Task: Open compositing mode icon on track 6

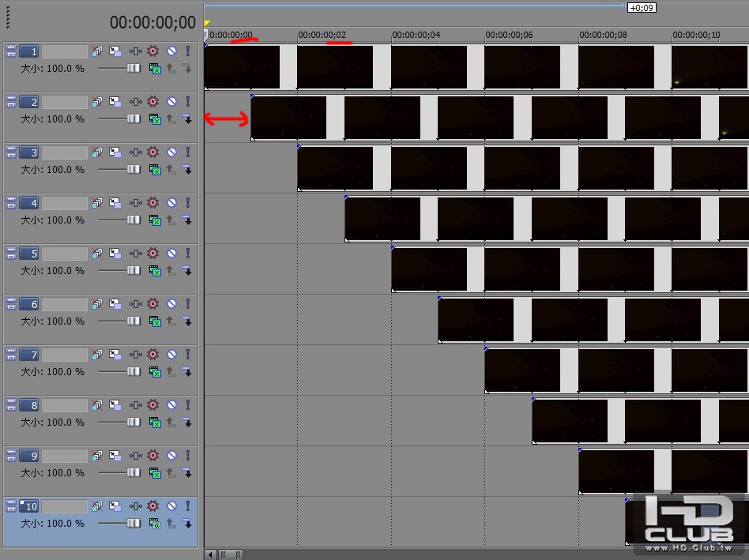Action: (x=155, y=321)
